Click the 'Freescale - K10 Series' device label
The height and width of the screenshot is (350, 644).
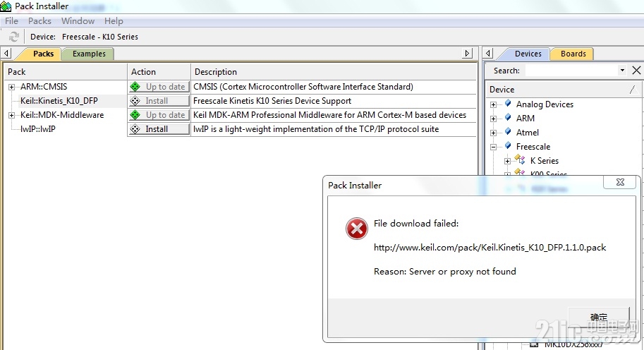(99, 37)
